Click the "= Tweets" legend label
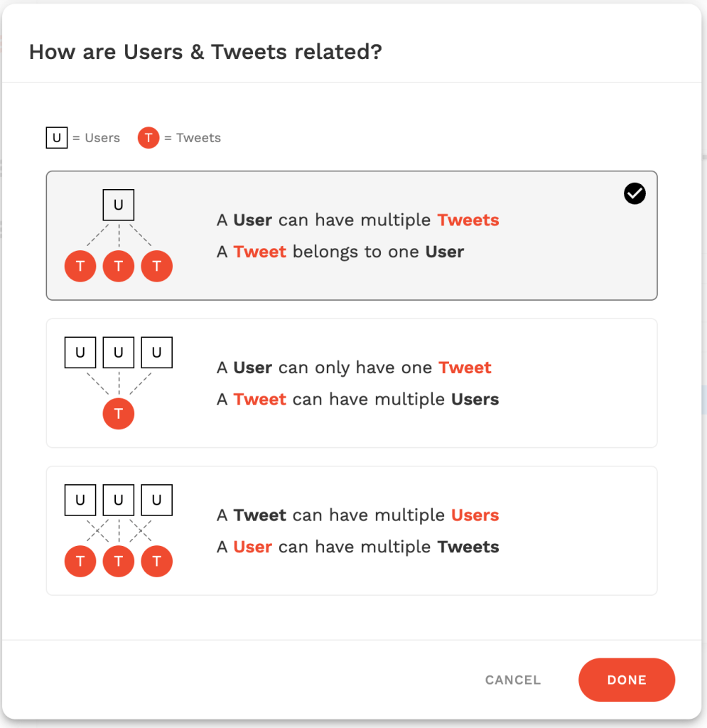The height and width of the screenshot is (728, 707). (193, 138)
